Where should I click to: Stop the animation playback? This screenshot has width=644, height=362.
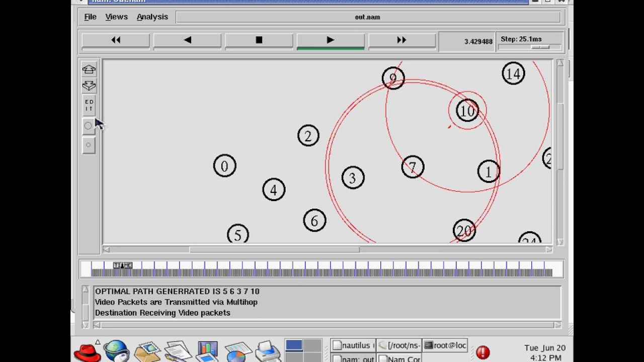click(259, 40)
